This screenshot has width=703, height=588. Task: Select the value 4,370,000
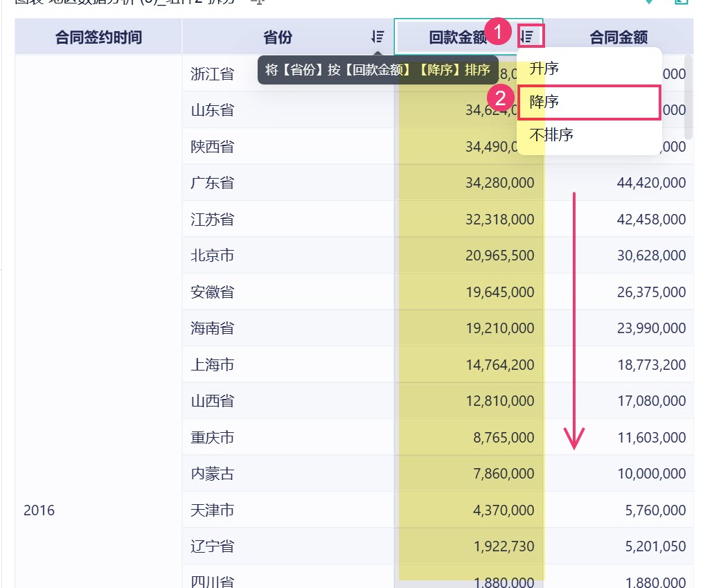(504, 510)
